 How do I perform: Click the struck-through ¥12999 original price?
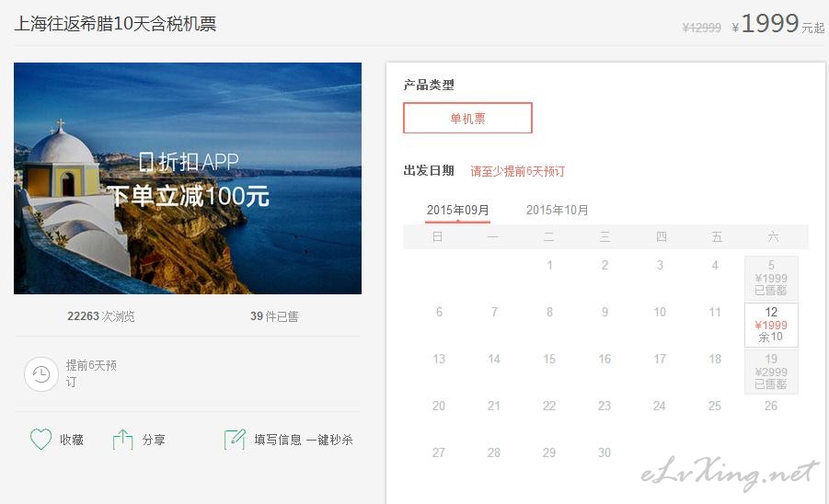click(702, 28)
